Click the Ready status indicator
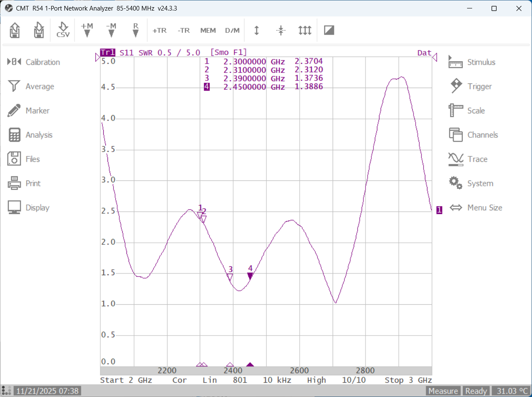This screenshot has height=397, width=532. [x=476, y=391]
